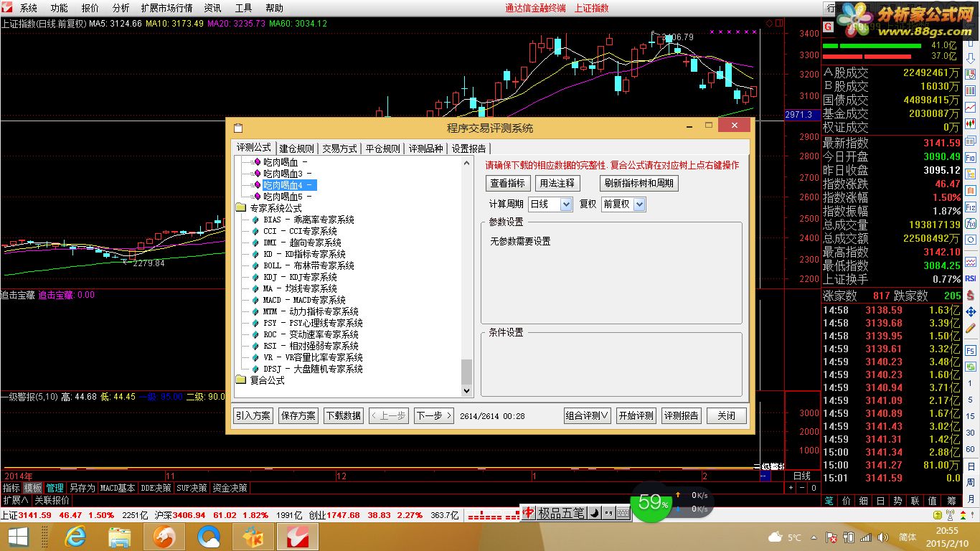The width and height of the screenshot is (980, 551).
Task: Open the f(x) formula icon
Action: pos(970,223)
